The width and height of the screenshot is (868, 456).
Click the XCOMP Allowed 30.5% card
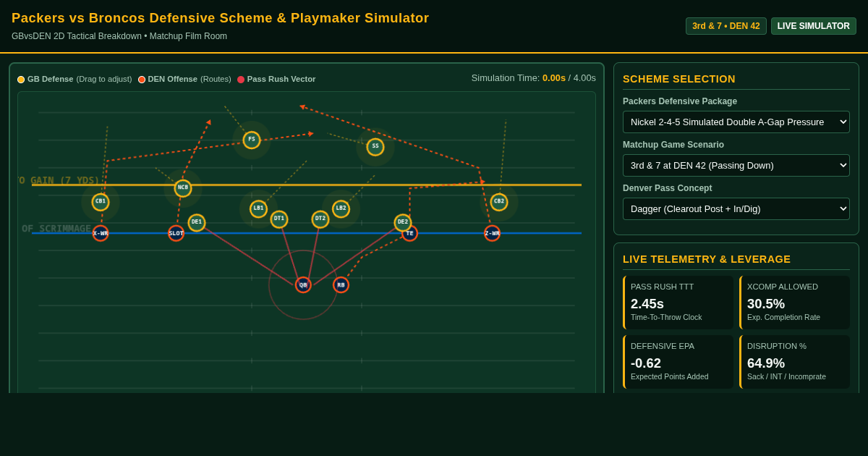pyautogui.click(x=794, y=303)
